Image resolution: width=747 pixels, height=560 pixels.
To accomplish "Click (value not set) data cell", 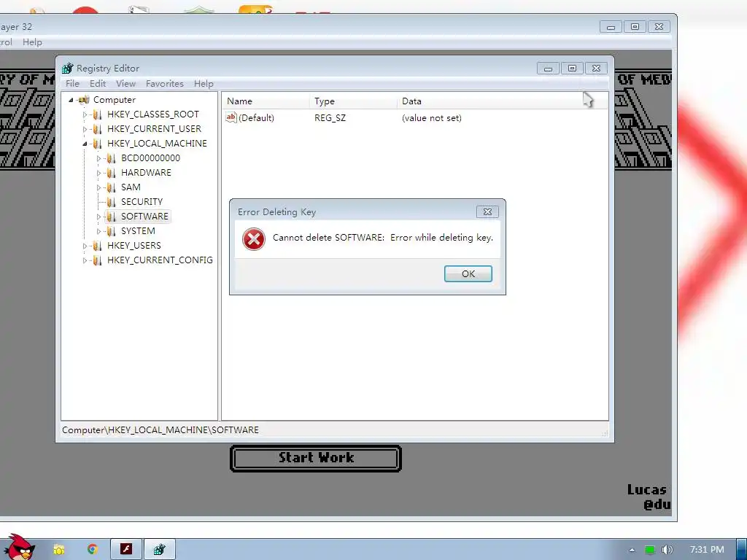I will click(432, 118).
